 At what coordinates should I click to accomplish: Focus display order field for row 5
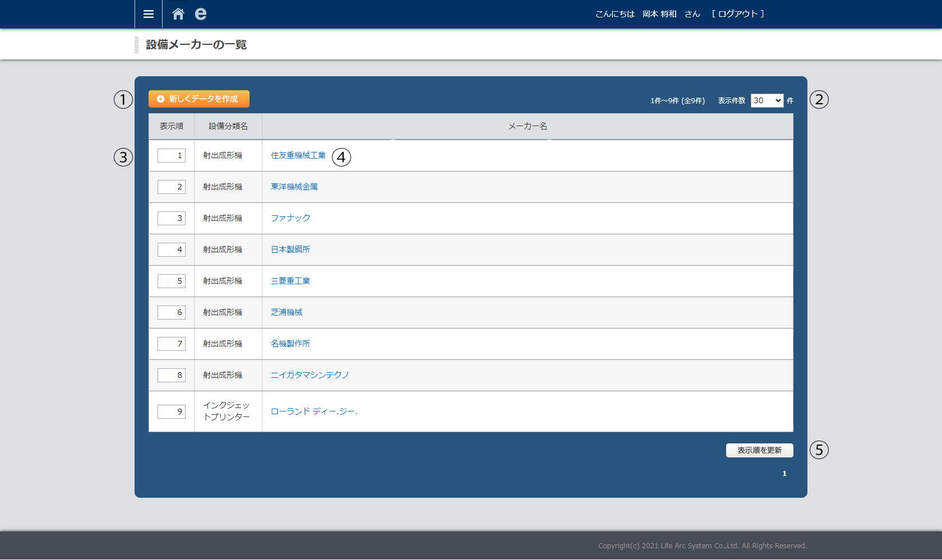pyautogui.click(x=172, y=281)
